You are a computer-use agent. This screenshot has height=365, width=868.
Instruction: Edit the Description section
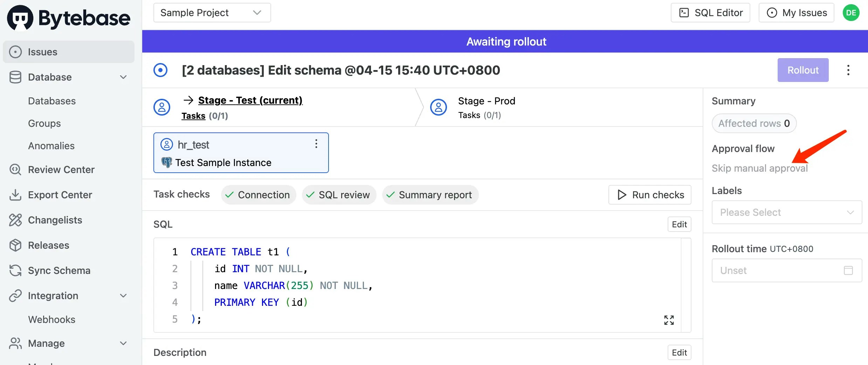pyautogui.click(x=679, y=352)
